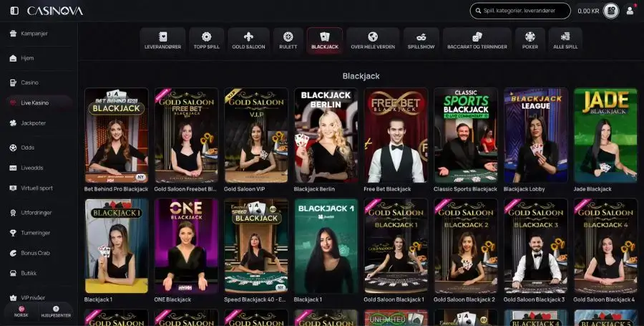Open VIP nivåer in sidebar
644x326 pixels.
pyautogui.click(x=39, y=297)
